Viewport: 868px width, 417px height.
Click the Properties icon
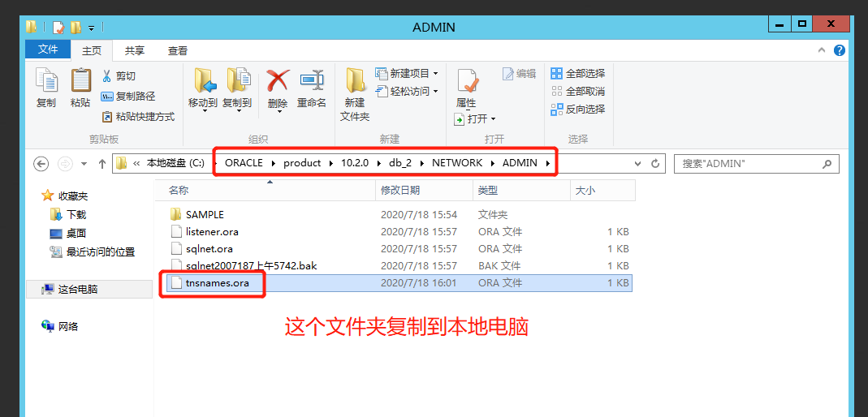click(467, 81)
